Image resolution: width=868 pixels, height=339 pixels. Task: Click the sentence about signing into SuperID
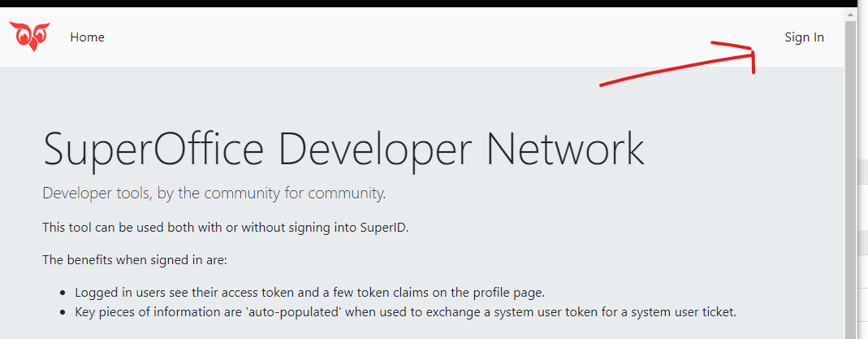[x=226, y=227]
